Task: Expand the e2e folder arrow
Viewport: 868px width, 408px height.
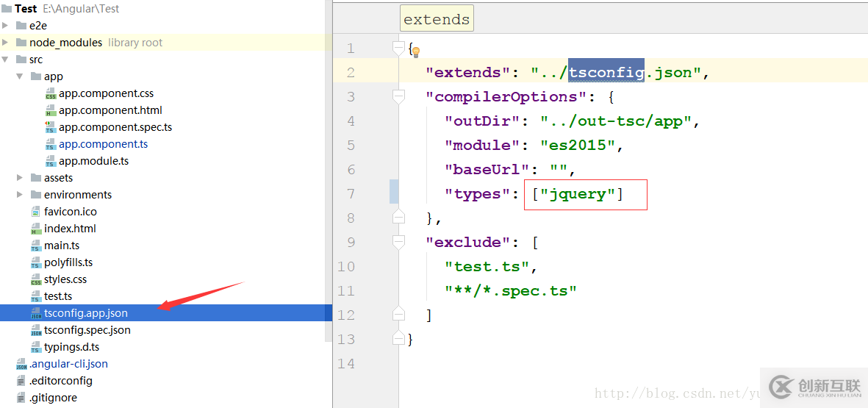Action: coord(5,26)
